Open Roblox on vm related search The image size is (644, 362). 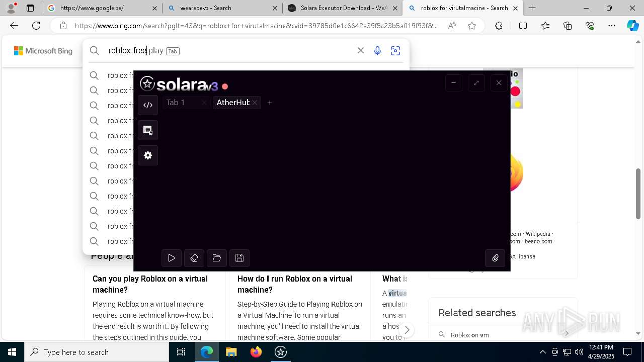coord(470,335)
